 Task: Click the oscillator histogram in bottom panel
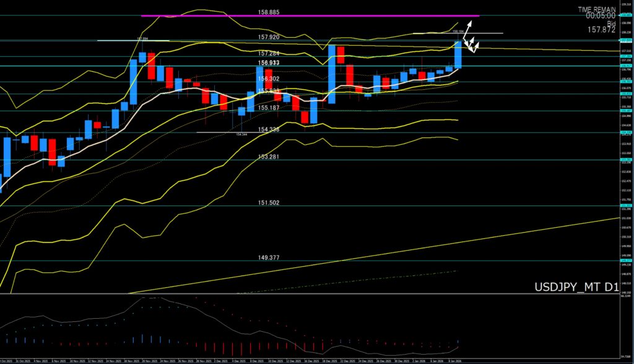[235, 347]
